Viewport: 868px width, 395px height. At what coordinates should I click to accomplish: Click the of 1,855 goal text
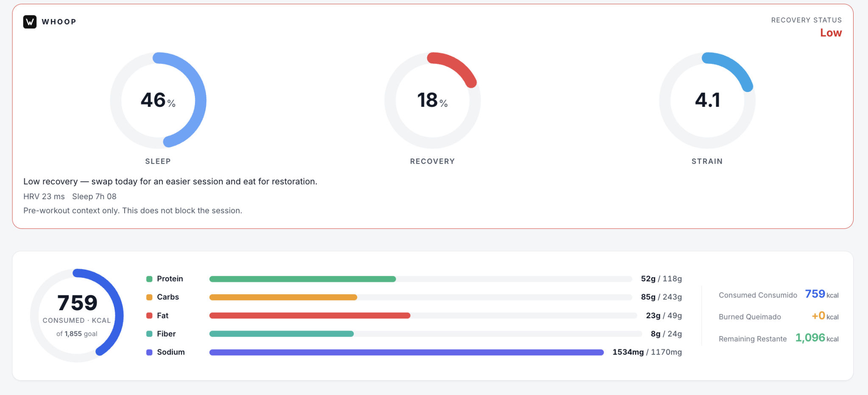tap(77, 334)
